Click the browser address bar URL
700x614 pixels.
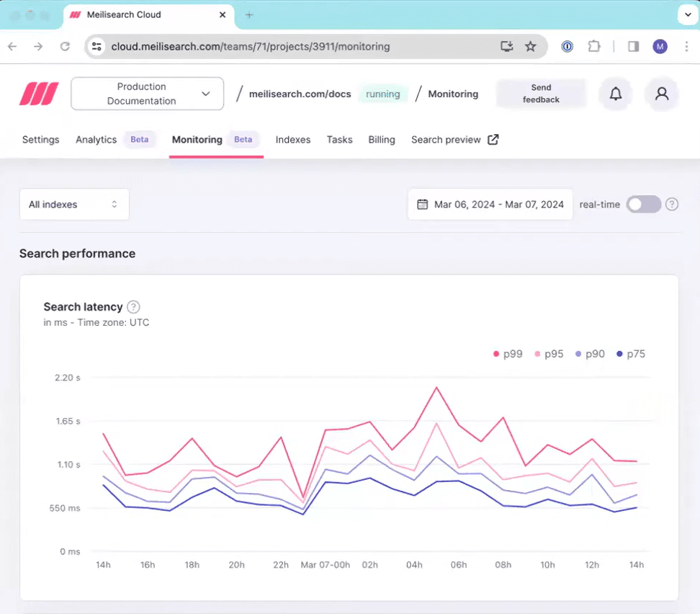[x=251, y=47]
